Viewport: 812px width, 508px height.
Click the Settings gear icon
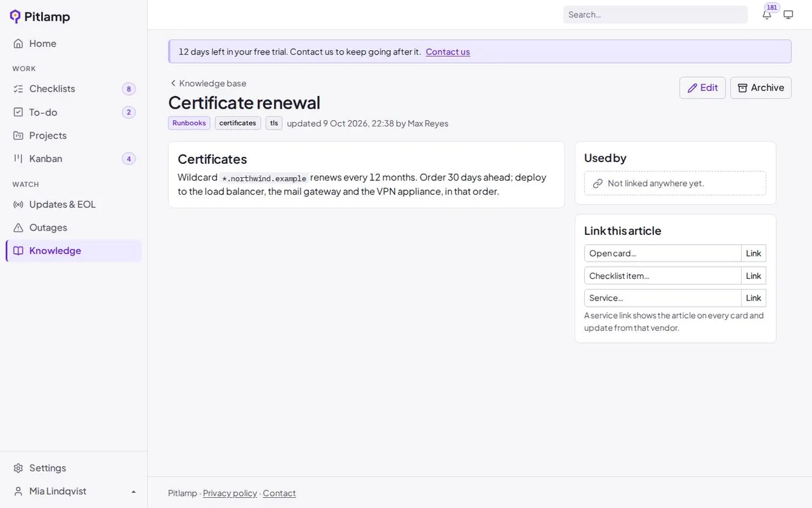click(18, 468)
